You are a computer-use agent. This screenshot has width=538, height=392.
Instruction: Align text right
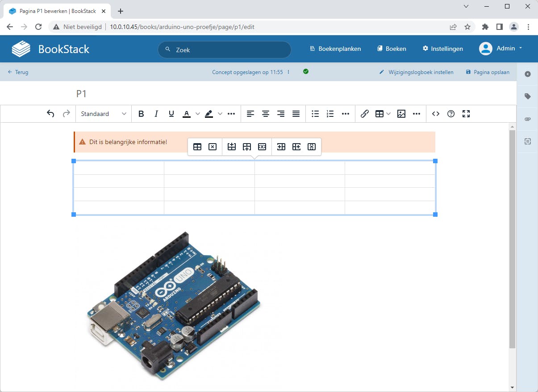coord(281,114)
